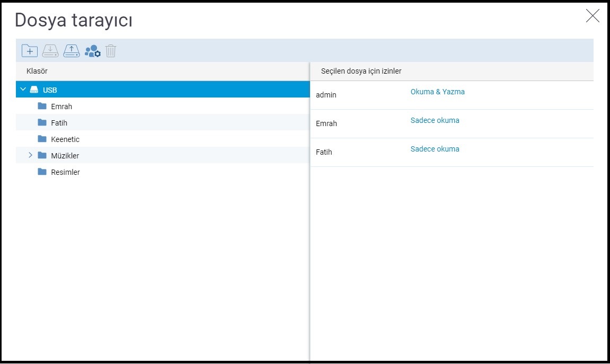Image resolution: width=610 pixels, height=364 pixels.
Task: Open the user permissions settings icon
Action: coord(92,51)
